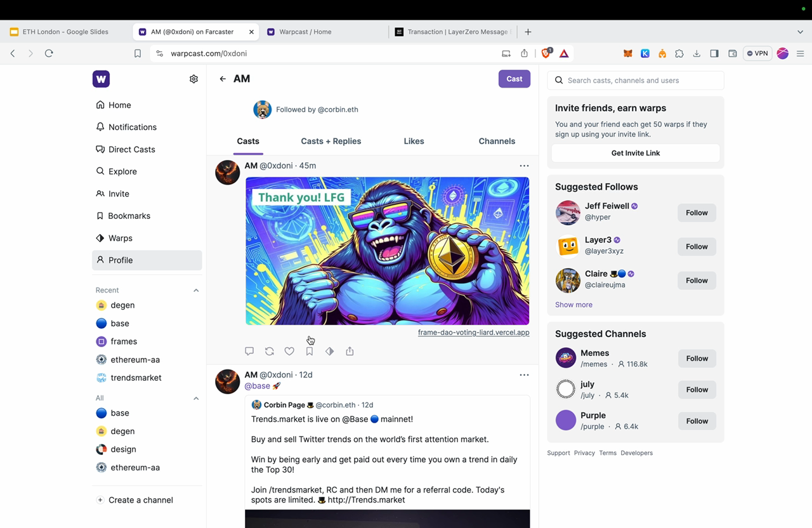Viewport: 812px width, 528px height.
Task: Switch to the Channels tab
Action: 497,141
